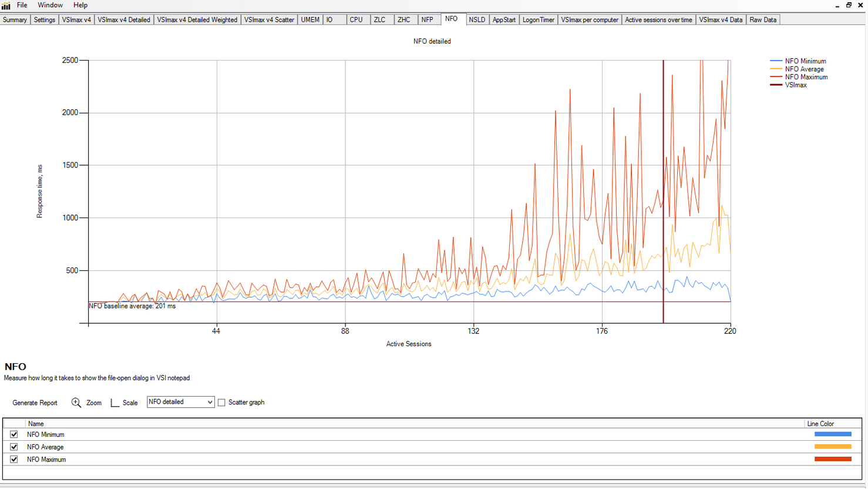Click the NFO Average orange color swatch
This screenshot has height=489, width=868.
[x=833, y=447]
